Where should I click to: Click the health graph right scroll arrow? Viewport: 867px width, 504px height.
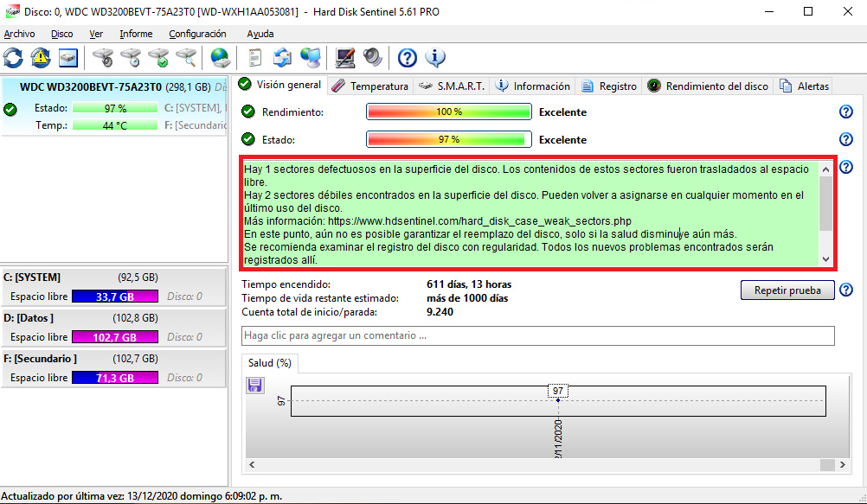(842, 465)
